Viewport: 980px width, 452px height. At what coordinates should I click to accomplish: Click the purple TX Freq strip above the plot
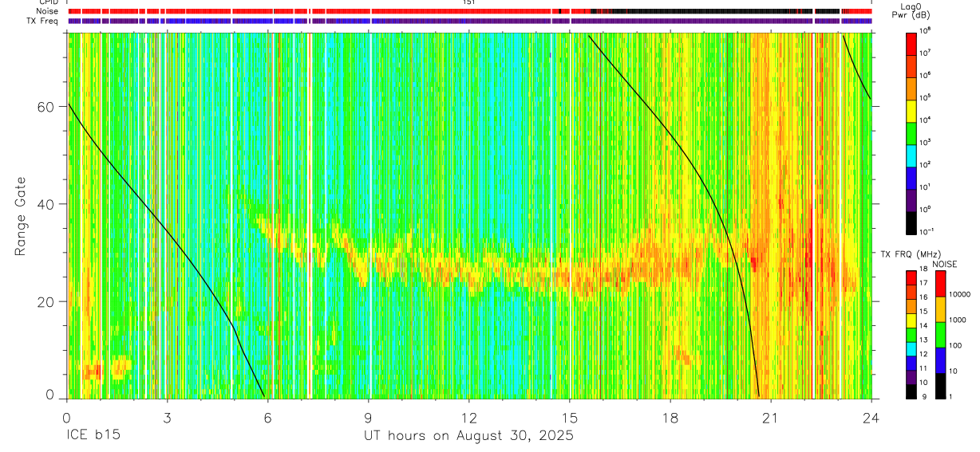(x=470, y=21)
